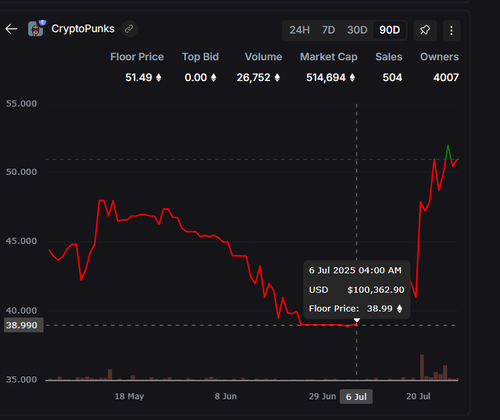Click the Owners column header
The image size is (500, 420).
439,57
